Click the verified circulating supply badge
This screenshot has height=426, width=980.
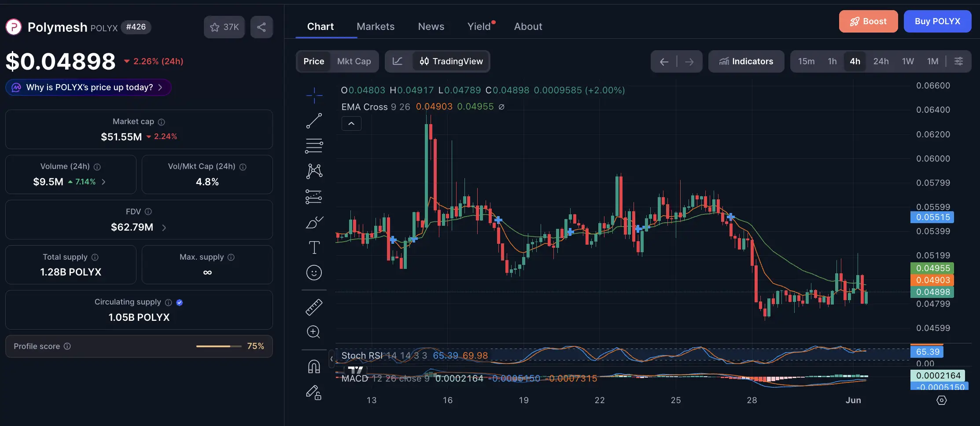point(179,302)
